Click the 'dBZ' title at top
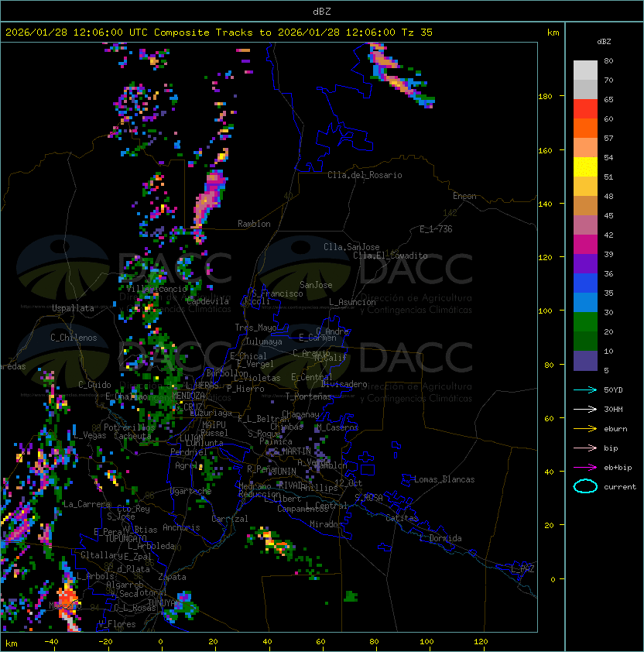This screenshot has width=644, height=652. click(x=322, y=11)
